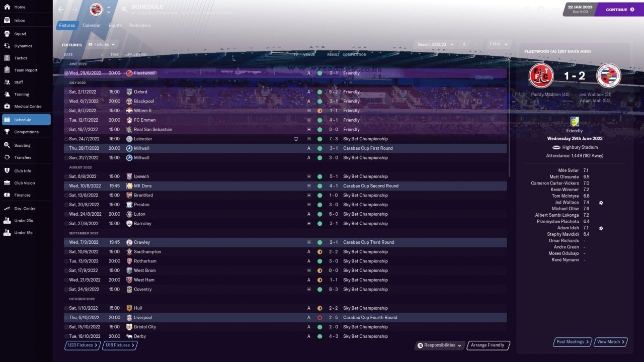The height and width of the screenshot is (362, 644).
Task: Click the Highbury Stadium name
Action: click(580, 147)
